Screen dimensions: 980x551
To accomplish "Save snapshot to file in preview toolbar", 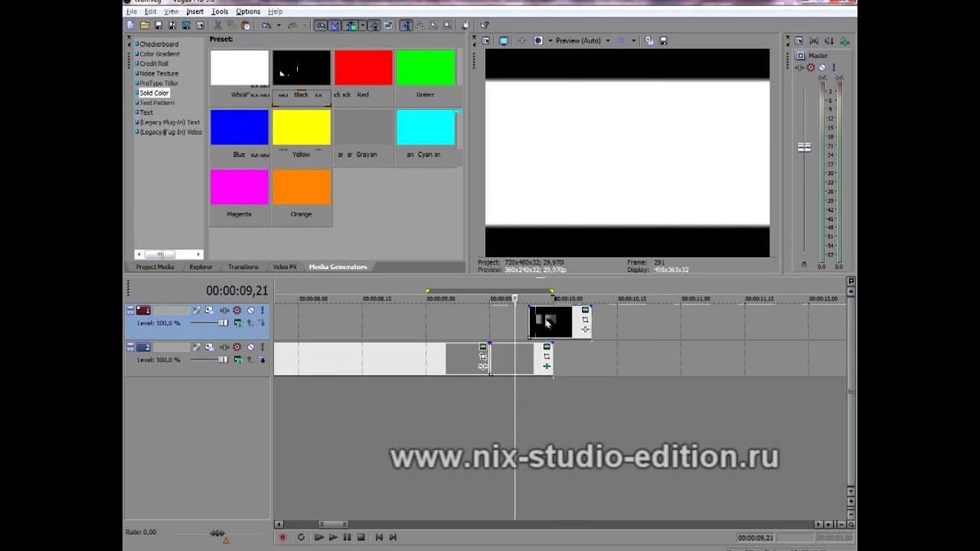I will point(663,41).
